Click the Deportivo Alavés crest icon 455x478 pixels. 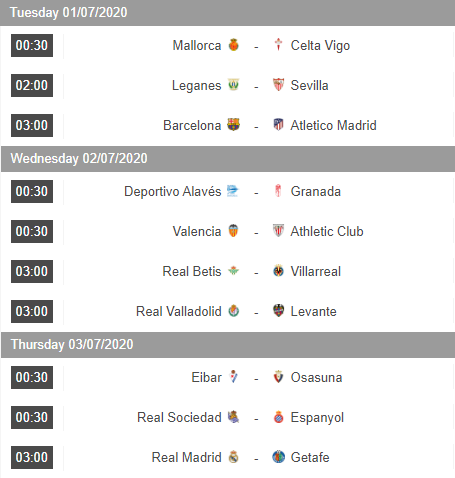(x=233, y=191)
